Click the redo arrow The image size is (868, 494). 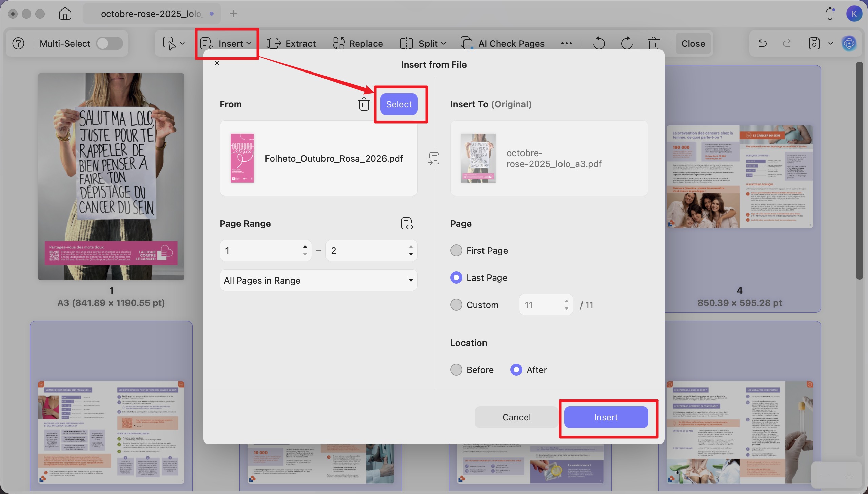coord(787,43)
